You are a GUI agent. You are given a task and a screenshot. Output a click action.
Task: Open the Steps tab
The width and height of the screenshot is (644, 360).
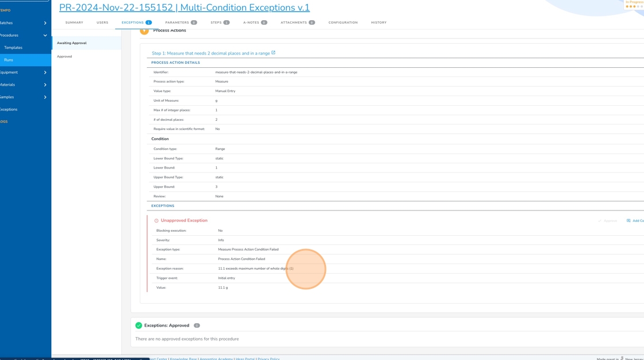tap(220, 22)
